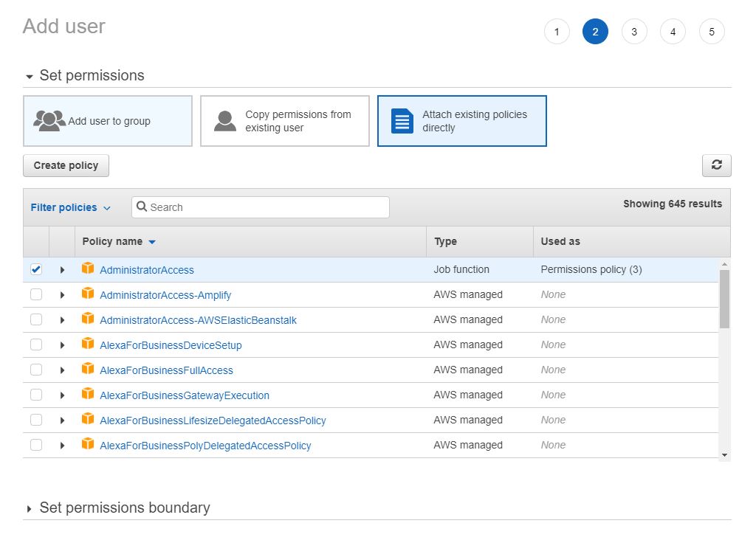Expand the AdministratorAccess policy row details
This screenshot has height=540, width=756.
coord(62,270)
